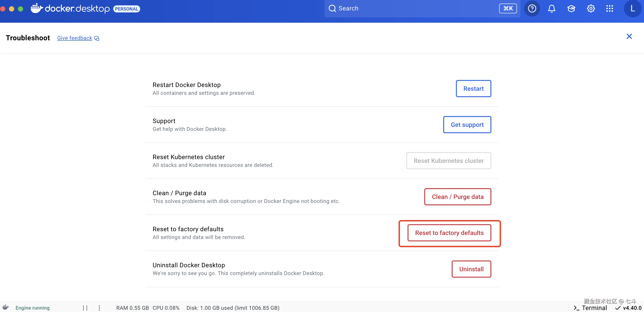Click the yellow macOS minimize button
The height and width of the screenshot is (312, 644).
[x=12, y=9]
